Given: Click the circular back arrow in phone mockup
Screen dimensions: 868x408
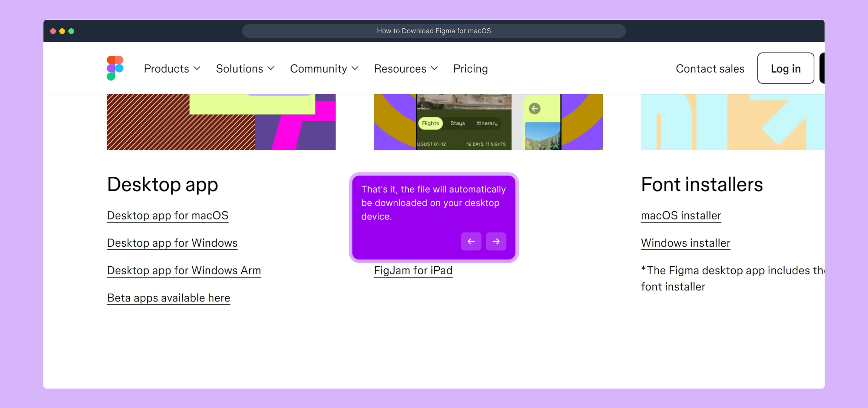Looking at the screenshot, I should pos(534,109).
